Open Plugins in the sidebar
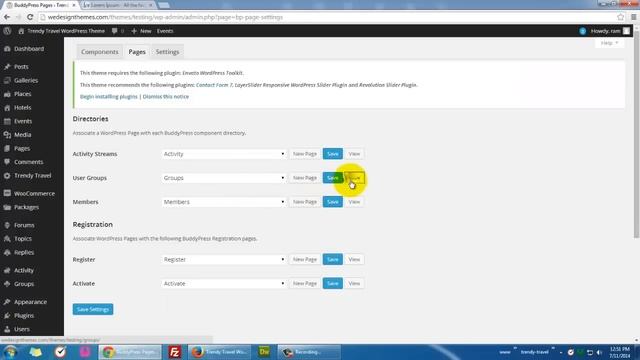This screenshot has height=360, width=640. [24, 316]
